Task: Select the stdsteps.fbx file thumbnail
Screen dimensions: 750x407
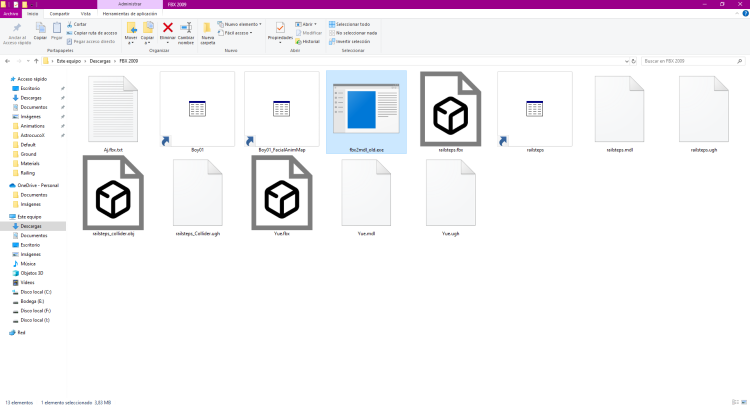Action: (451, 106)
